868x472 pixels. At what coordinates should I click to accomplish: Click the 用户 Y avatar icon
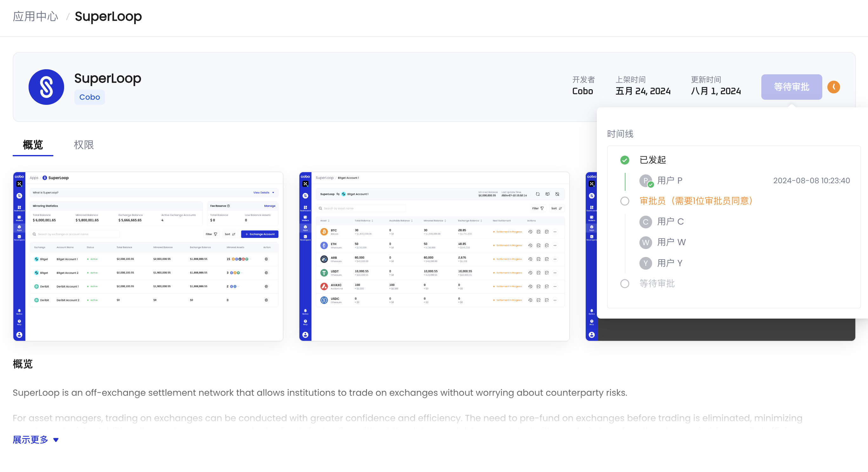pyautogui.click(x=645, y=263)
